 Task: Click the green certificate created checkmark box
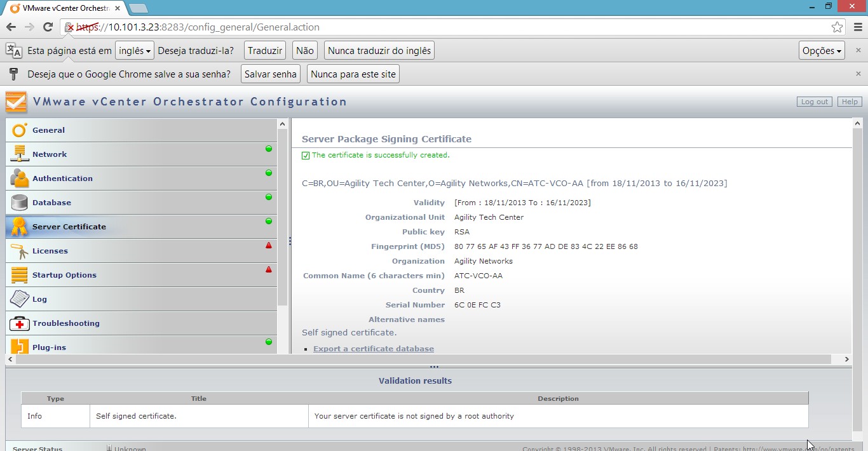point(306,156)
